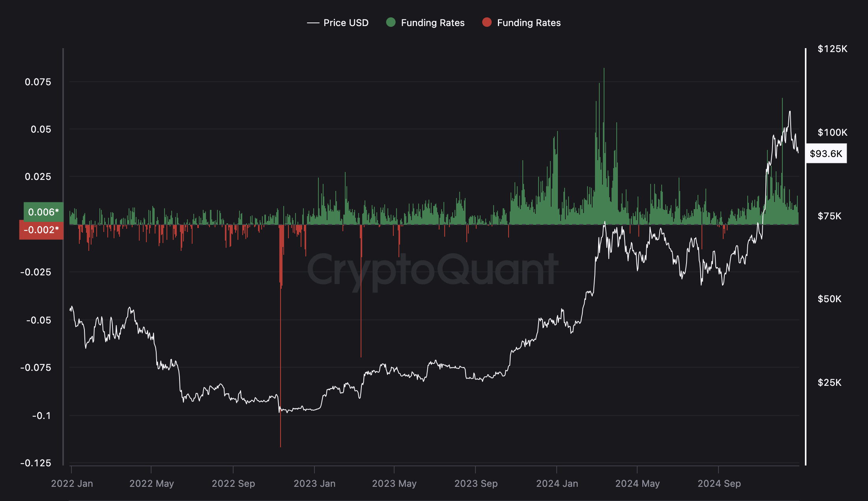The width and height of the screenshot is (868, 501).
Task: Click the green Funding Rates legend dot
Action: point(392,23)
